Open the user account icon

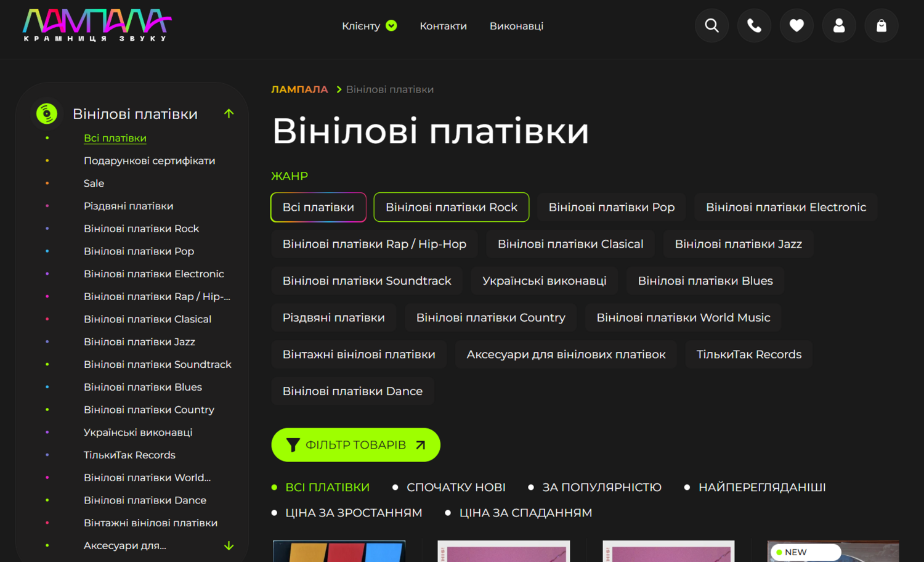839,26
